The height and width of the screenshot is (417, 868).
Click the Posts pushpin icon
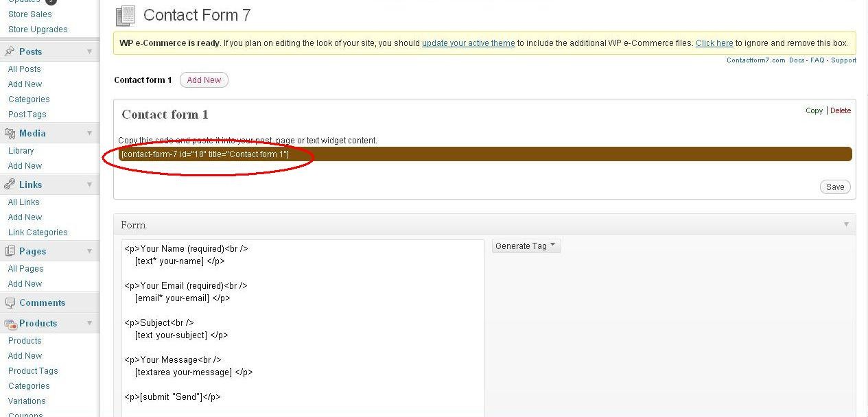(10, 51)
